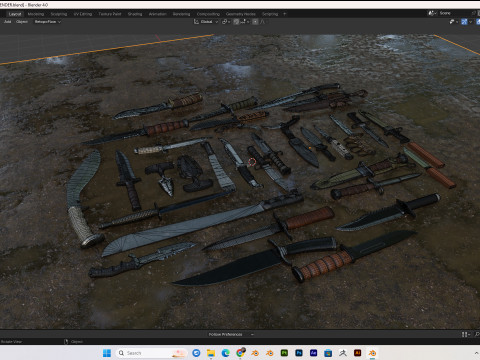The width and height of the screenshot is (480, 360).
Task: Open the snapping options dropdown
Action: 245,22
